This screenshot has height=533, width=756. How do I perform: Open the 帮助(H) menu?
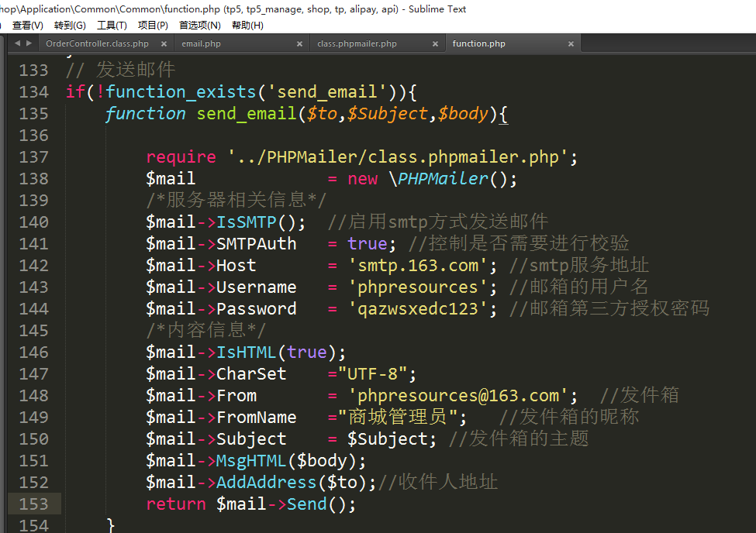(247, 26)
